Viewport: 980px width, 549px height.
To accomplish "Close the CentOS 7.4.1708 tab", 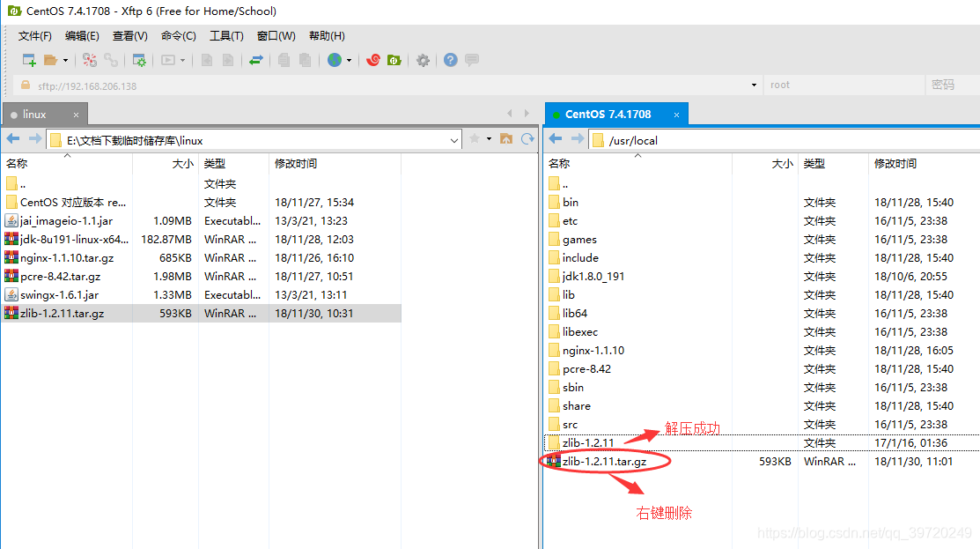I will [676, 115].
